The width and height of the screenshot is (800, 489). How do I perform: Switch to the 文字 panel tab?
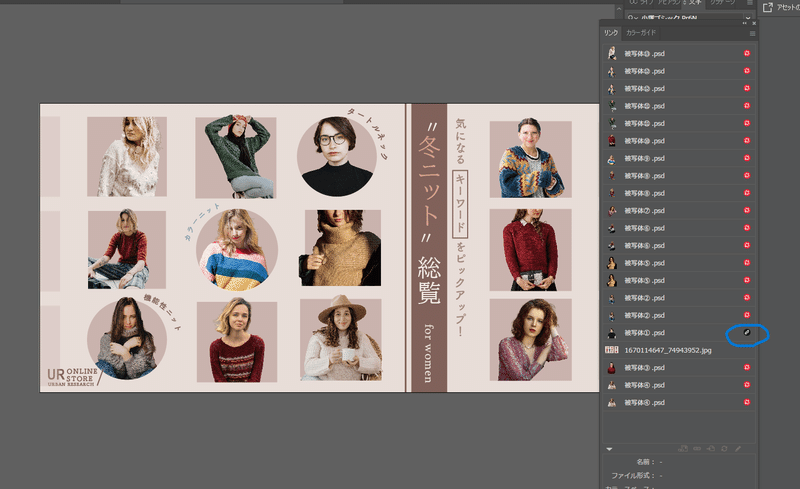pos(695,3)
